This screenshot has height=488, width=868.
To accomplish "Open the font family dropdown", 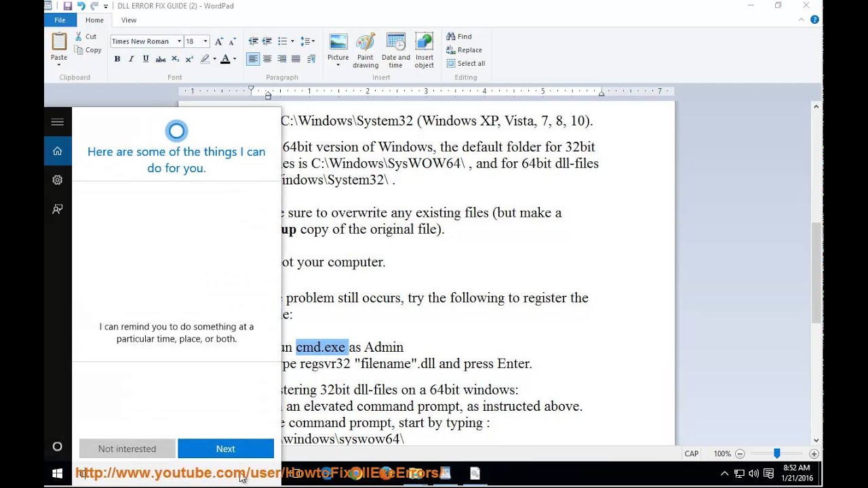I will pyautogui.click(x=179, y=41).
